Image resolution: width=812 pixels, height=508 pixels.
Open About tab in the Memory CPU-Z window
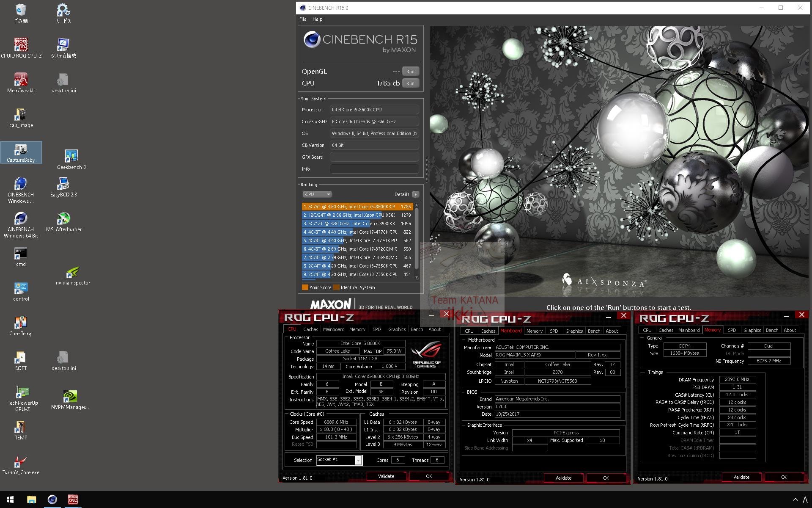(790, 330)
